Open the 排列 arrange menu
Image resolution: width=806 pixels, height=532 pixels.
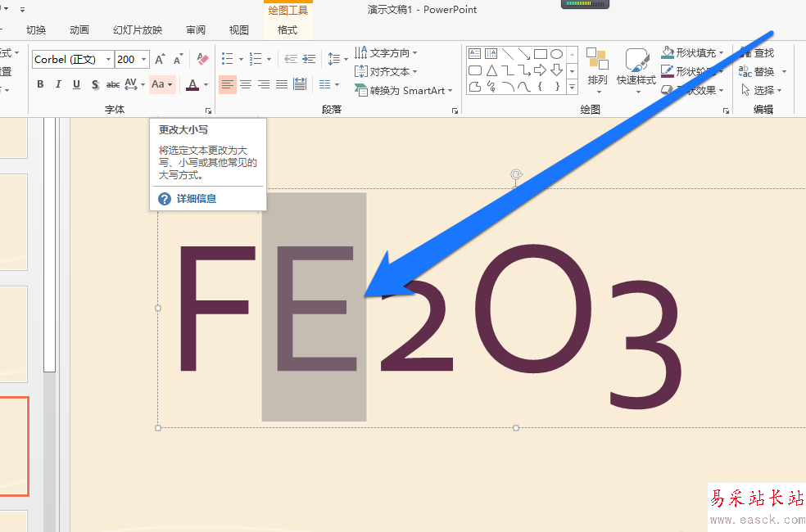click(597, 71)
